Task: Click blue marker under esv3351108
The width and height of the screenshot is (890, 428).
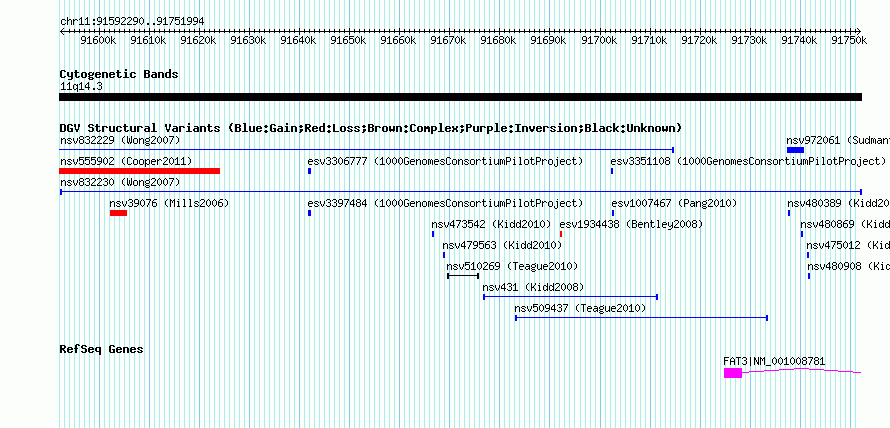Action: point(612,171)
